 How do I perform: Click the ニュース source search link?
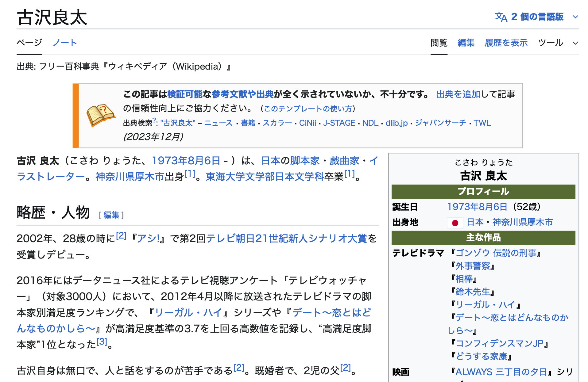pyautogui.click(x=219, y=123)
